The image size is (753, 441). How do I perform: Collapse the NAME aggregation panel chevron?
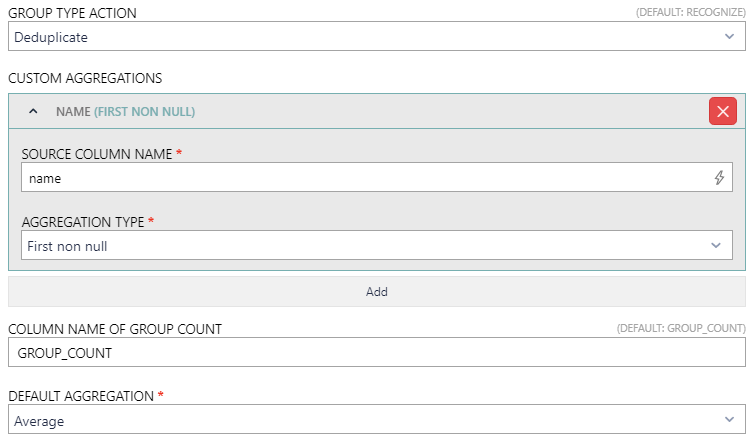pyautogui.click(x=33, y=112)
